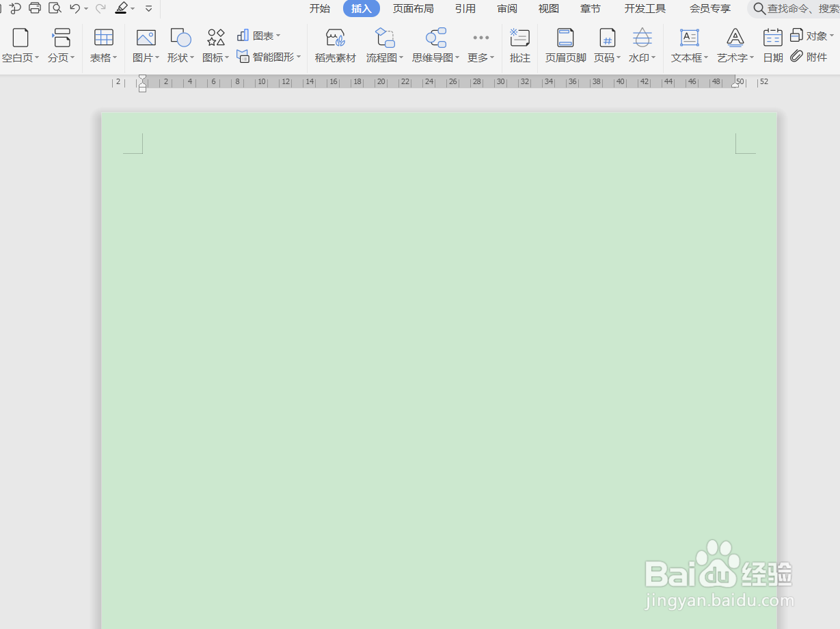840x629 pixels.
Task: Click the shapes (形状) icon
Action: (x=181, y=38)
